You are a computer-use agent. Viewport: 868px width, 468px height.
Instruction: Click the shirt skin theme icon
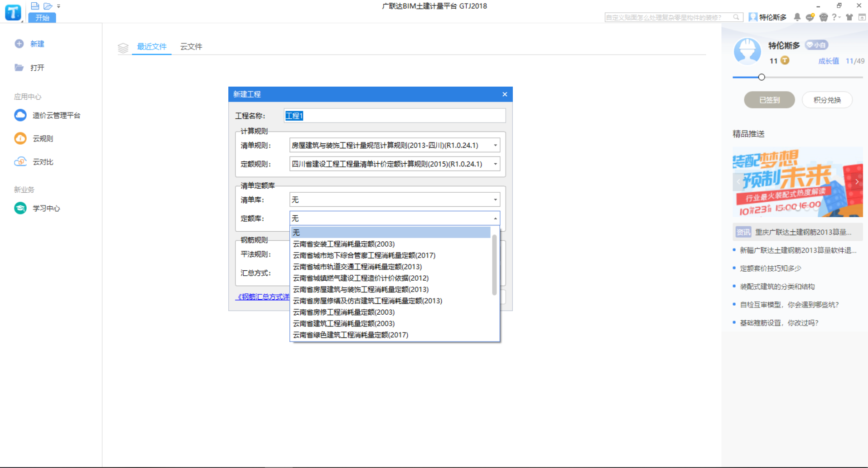[849, 17]
